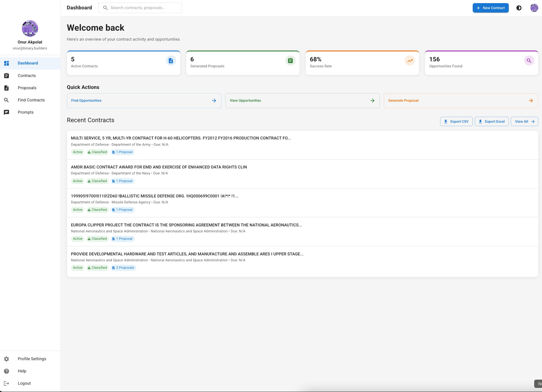This screenshot has height=392, width=542.
Task: Open the user avatar menu top right
Action: tap(534, 8)
